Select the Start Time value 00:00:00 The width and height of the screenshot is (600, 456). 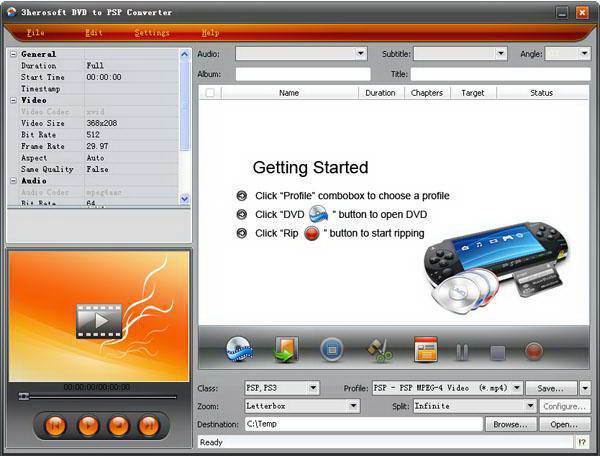pyautogui.click(x=104, y=77)
